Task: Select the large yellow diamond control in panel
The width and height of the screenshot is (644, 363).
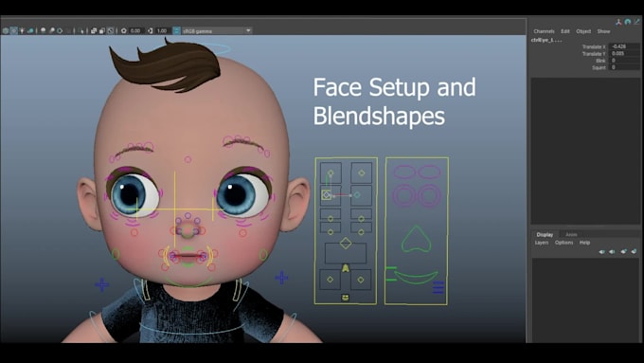Action: click(346, 243)
